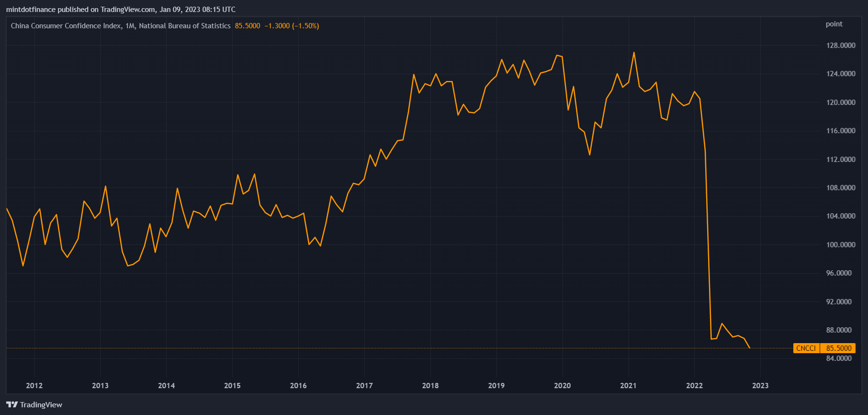
Task: Click the 2019 label on time axis
Action: pyautogui.click(x=496, y=386)
